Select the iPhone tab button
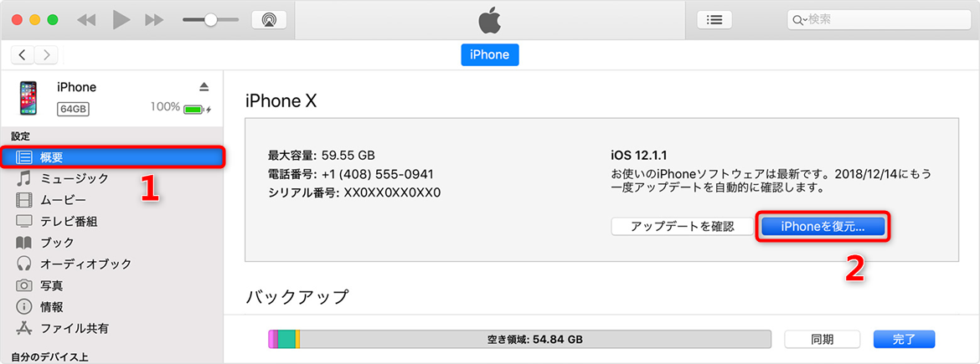The height and width of the screenshot is (364, 980). (x=489, y=55)
